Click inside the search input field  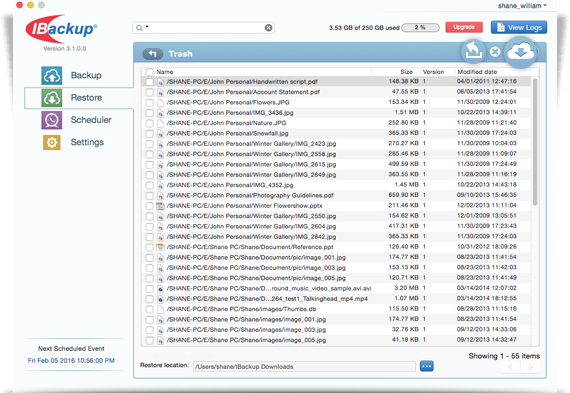tap(204, 28)
